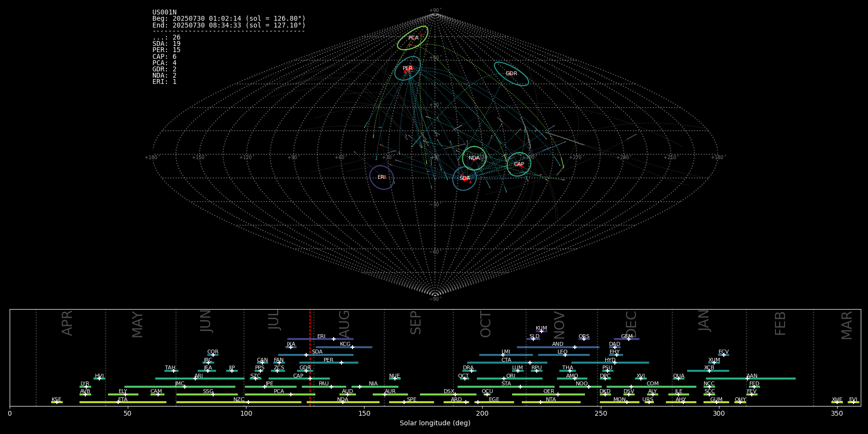
Task: Click the COM shower bar in timeline
Action: (x=652, y=386)
